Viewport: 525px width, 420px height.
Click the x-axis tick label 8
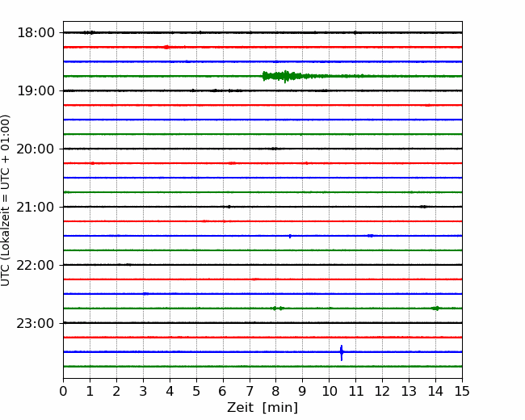(276, 391)
